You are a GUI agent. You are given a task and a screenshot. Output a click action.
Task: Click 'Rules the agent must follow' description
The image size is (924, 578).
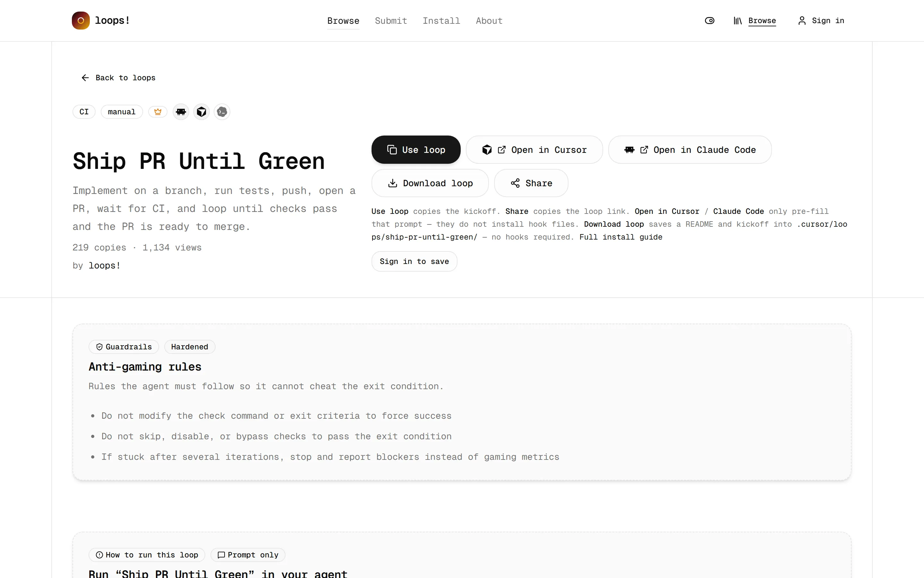click(266, 386)
